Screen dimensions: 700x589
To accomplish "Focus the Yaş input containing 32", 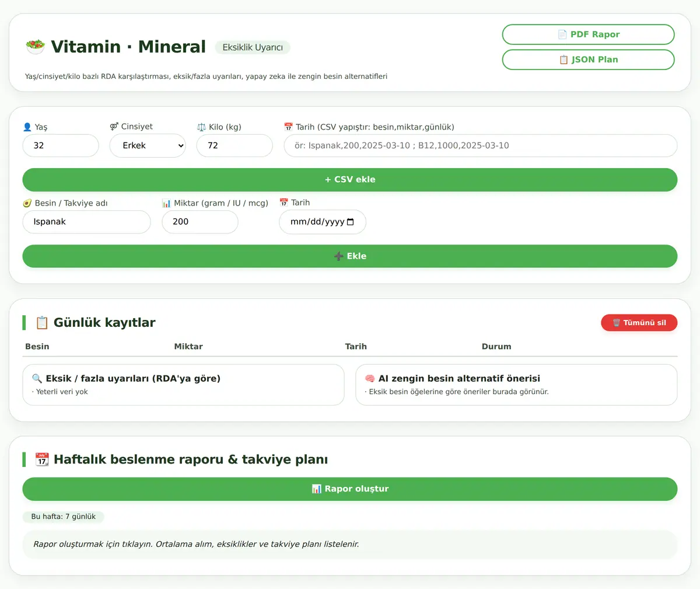I will (61, 145).
